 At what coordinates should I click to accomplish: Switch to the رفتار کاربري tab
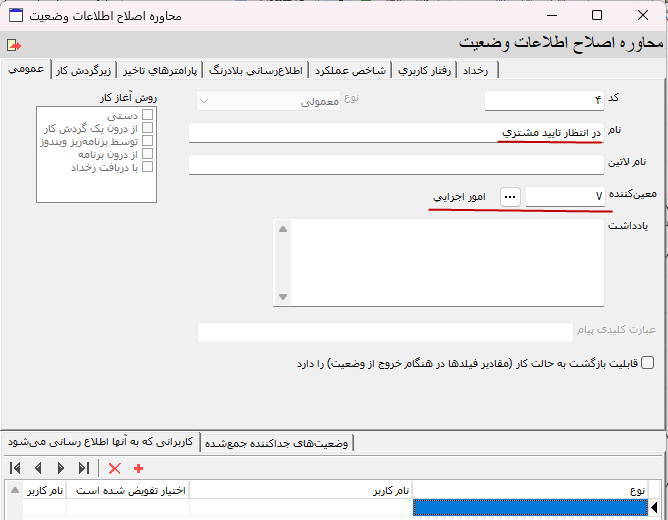point(425,70)
